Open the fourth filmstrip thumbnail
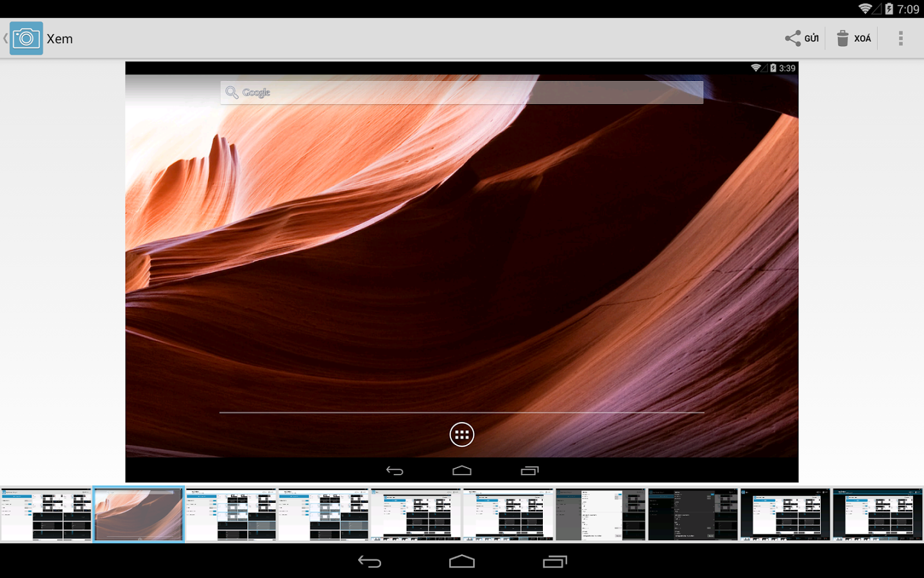This screenshot has height=578, width=924. tap(323, 514)
